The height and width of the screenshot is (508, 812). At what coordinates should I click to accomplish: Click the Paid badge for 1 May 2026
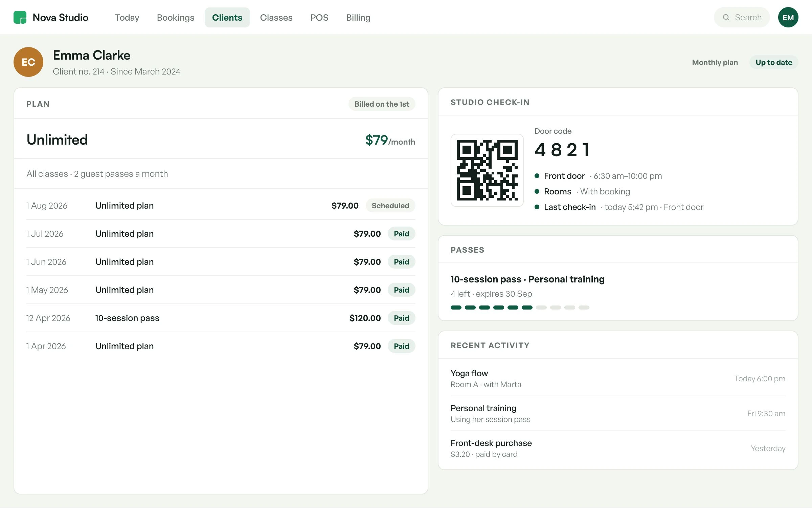pos(401,290)
